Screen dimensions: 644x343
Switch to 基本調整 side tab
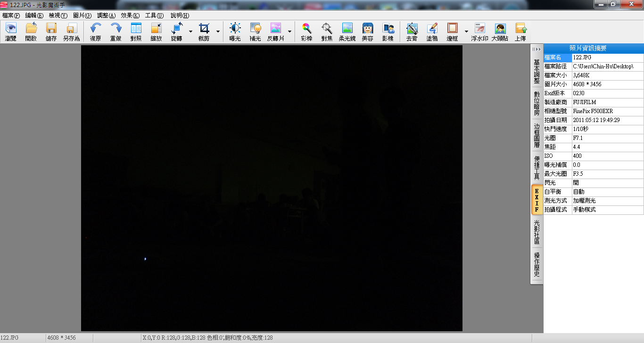(x=537, y=71)
